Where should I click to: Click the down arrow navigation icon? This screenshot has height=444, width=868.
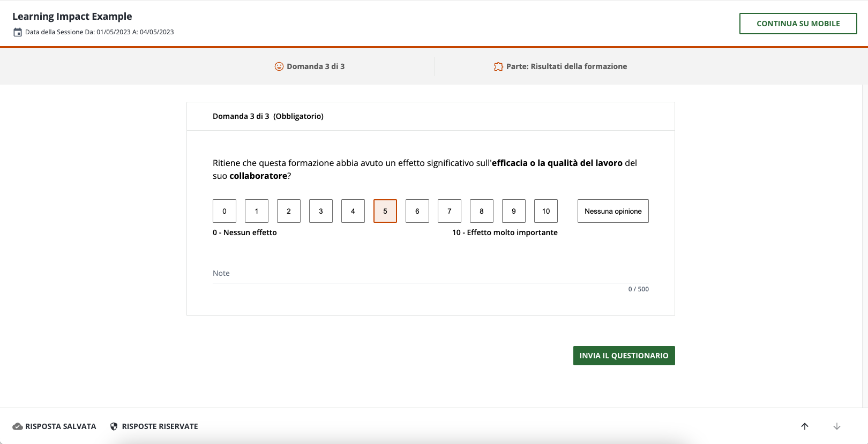(x=837, y=426)
